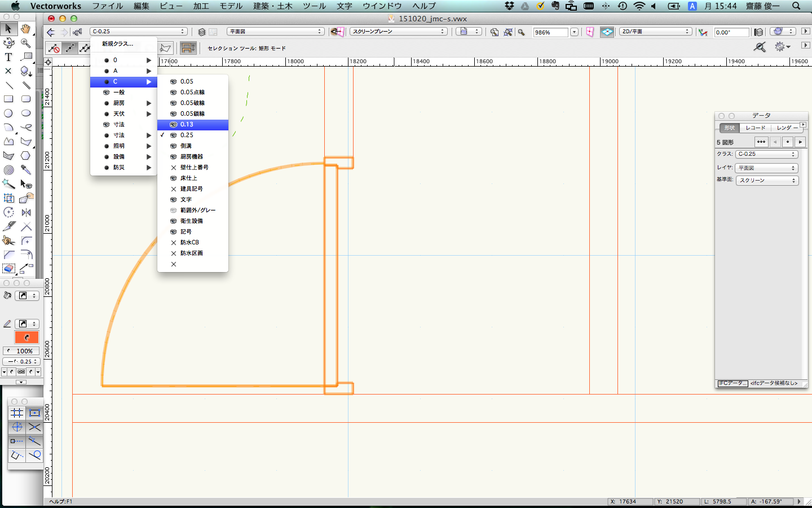This screenshot has width=812, height=508.
Task: Toggle Snap to Intersection constraint
Action: [x=34, y=427]
